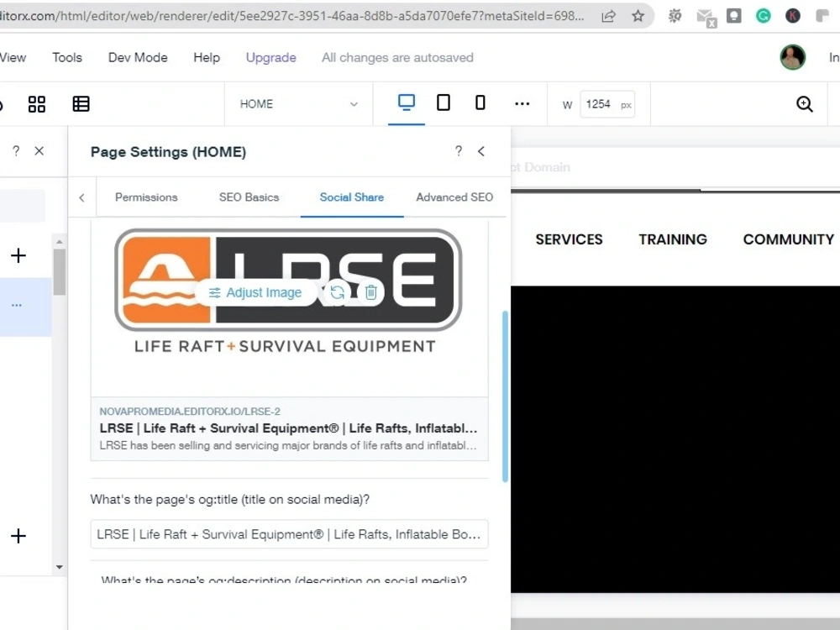Open the red K extension icon

(792, 16)
